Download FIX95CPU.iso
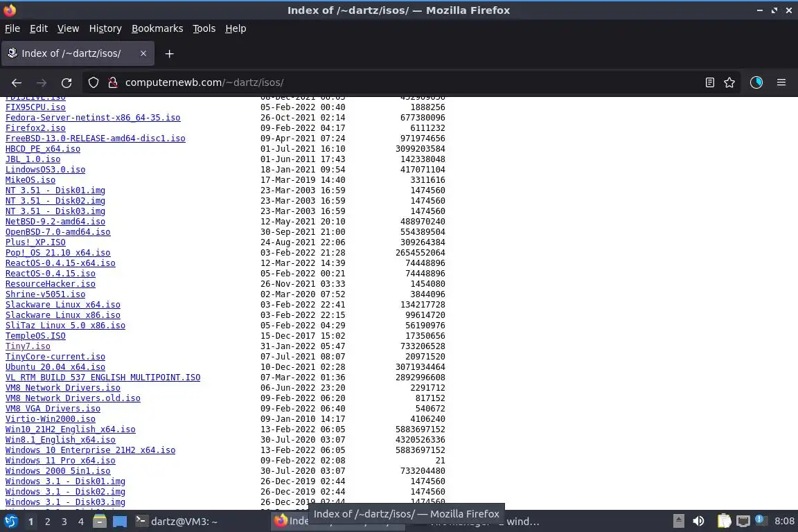The width and height of the screenshot is (798, 532). point(35,107)
